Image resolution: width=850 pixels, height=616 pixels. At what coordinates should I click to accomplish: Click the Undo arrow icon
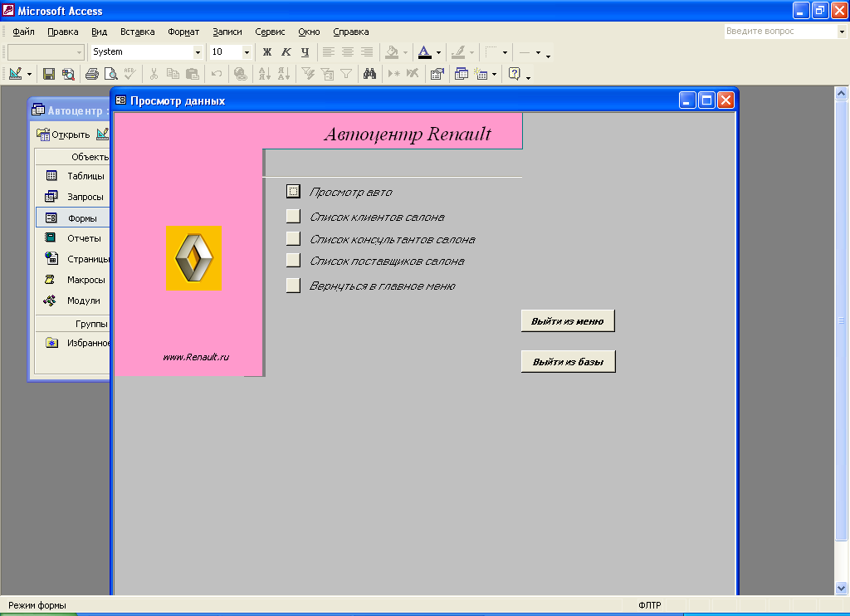(217, 74)
